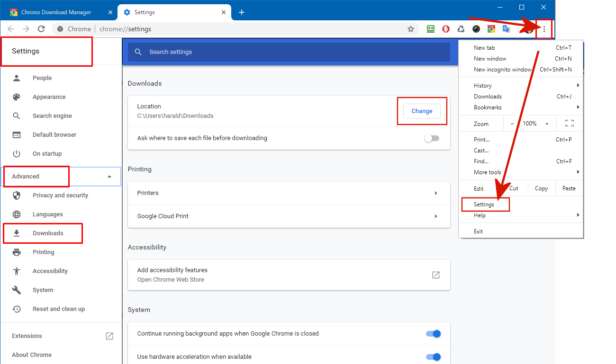Click the browser forward arrow
The height and width of the screenshot is (364, 616).
click(x=26, y=29)
